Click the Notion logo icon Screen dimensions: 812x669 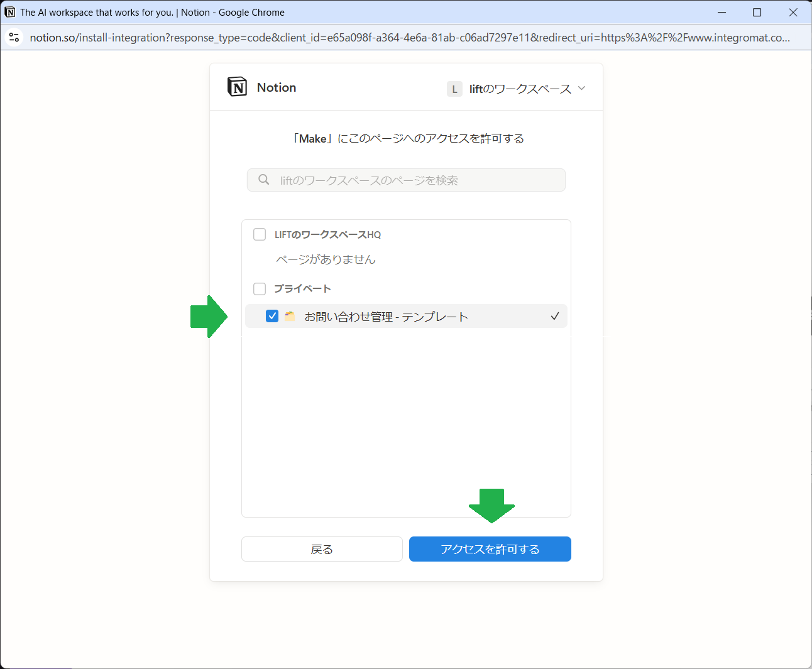point(237,87)
